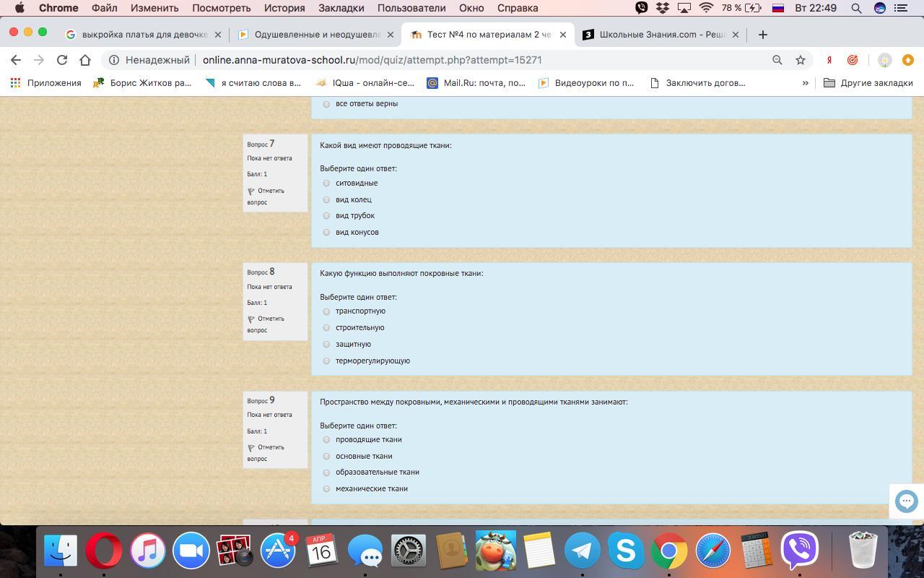Image resolution: width=924 pixels, height=578 pixels.
Task: Open the browser home page icon
Action: pos(85,60)
